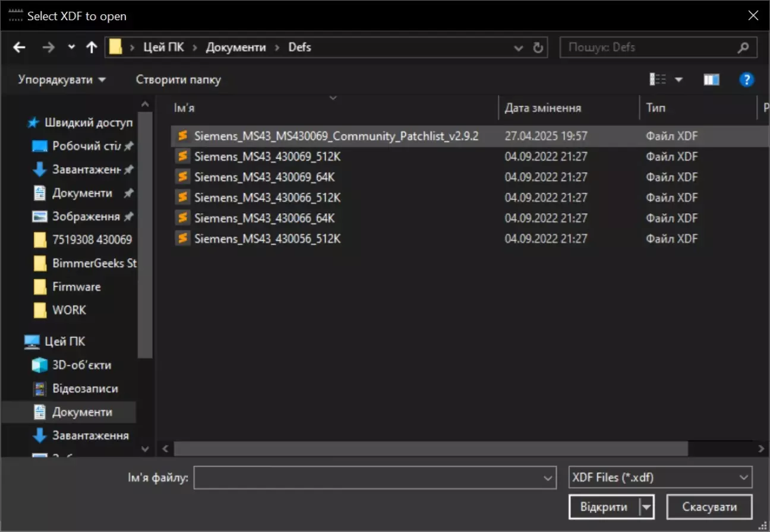
Task: Open pinned Документи under quick access
Action: 83,193
